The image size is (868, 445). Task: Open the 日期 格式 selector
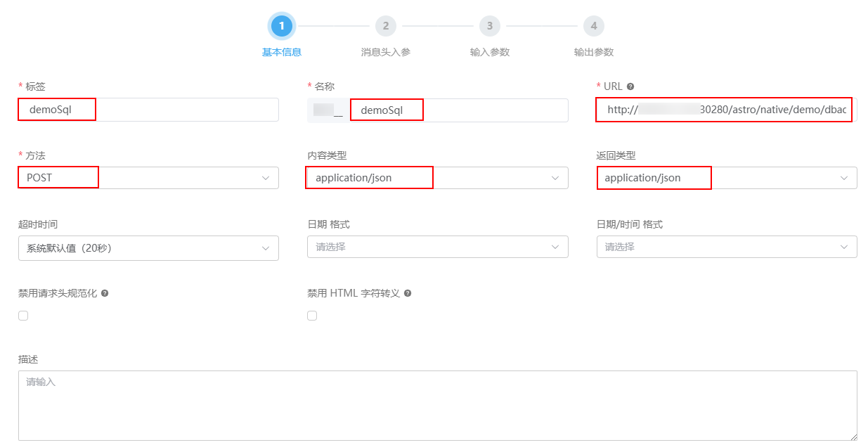tap(437, 247)
